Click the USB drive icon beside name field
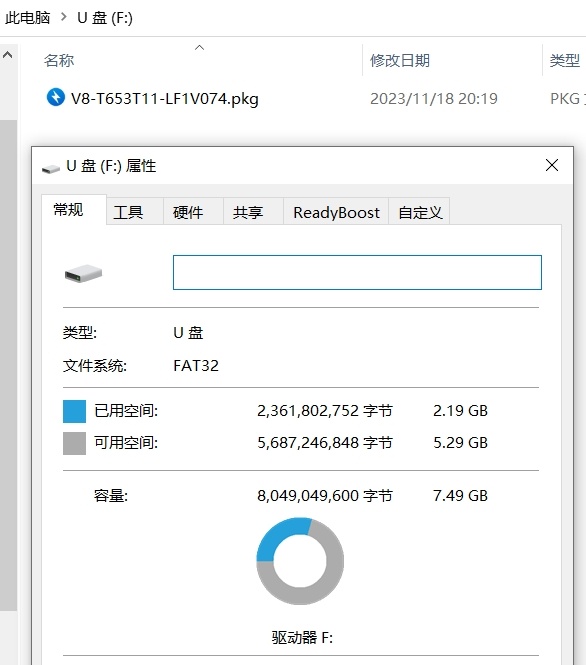This screenshot has height=665, width=586. (x=84, y=274)
